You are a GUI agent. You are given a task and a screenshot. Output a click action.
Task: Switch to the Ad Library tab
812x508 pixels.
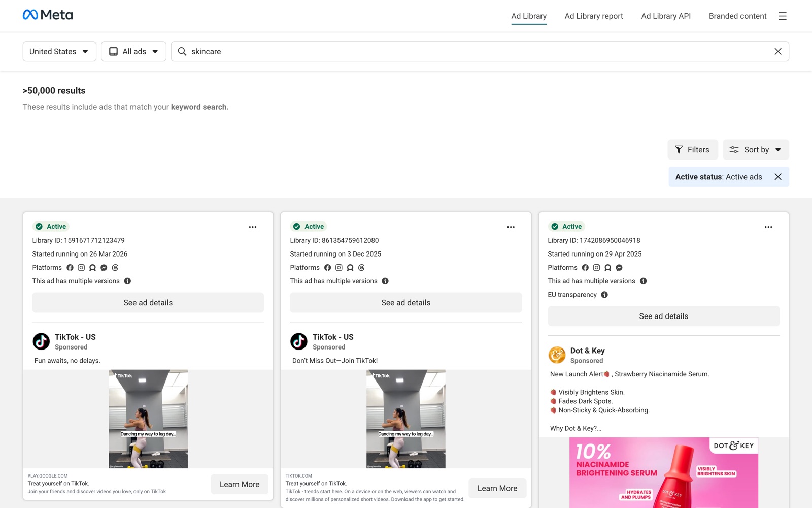[x=529, y=16]
